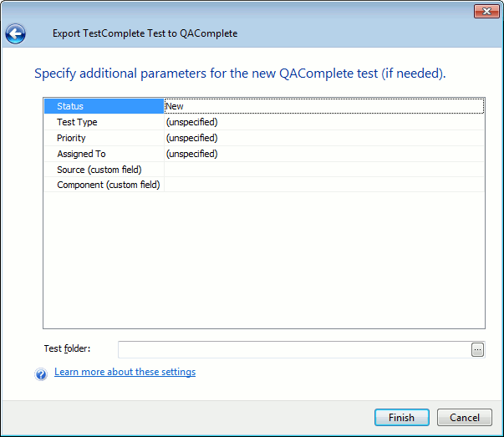
Task: Open the Test Type unspecified value
Action: coord(323,122)
